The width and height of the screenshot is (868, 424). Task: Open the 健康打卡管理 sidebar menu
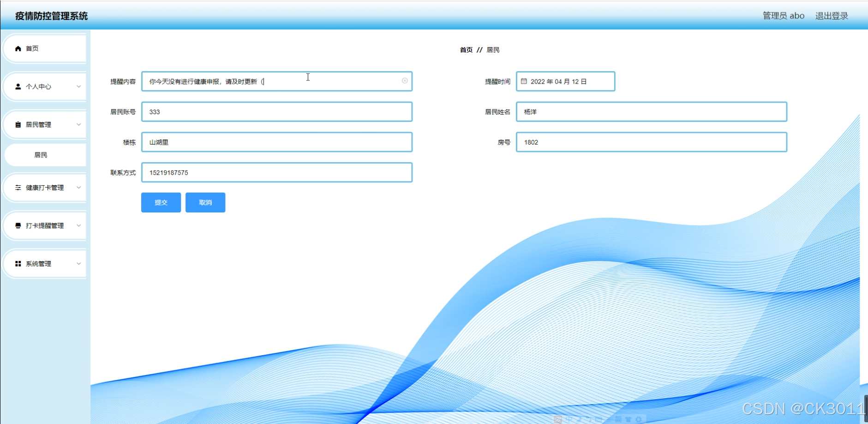tap(45, 188)
